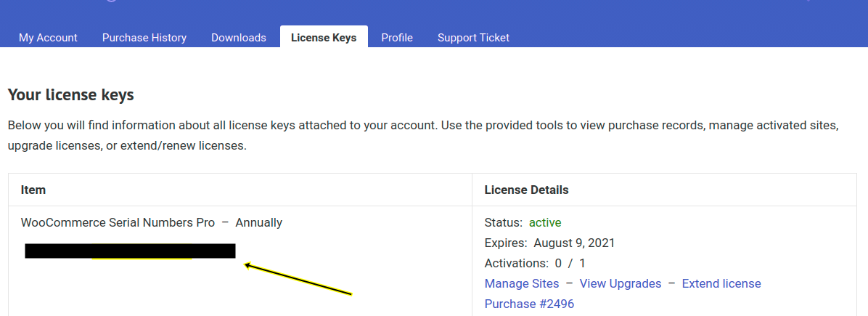Viewport: 868px width, 316px height.
Task: Click the 'Activations: 0 / 1' line
Action: point(535,263)
